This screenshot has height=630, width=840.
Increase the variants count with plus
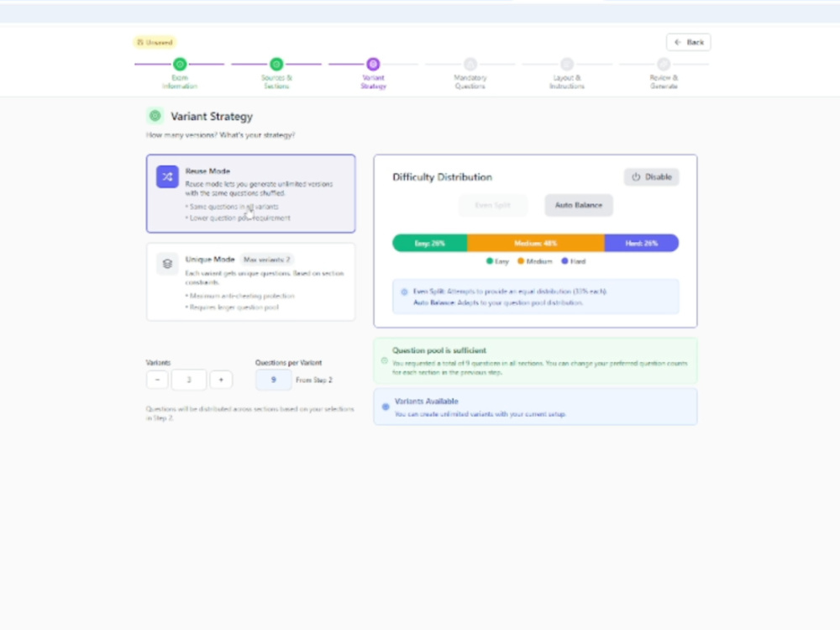221,380
